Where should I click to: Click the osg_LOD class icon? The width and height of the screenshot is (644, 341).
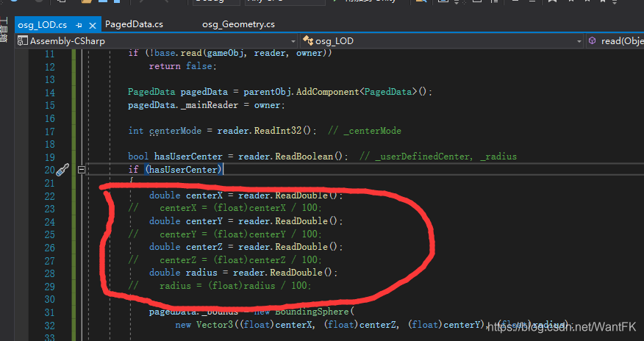[x=307, y=40]
